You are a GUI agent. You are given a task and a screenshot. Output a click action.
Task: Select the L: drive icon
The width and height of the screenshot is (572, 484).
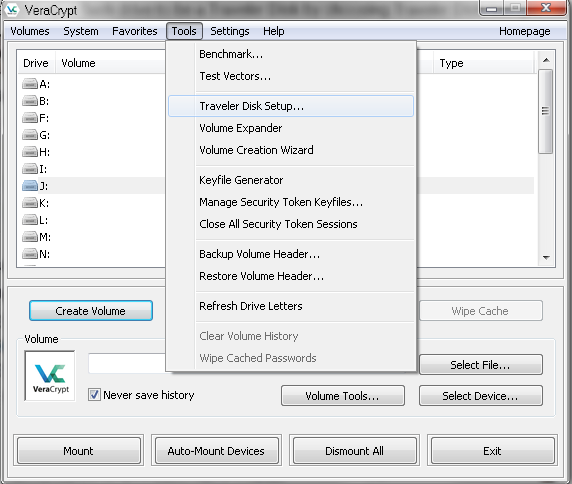pyautogui.click(x=30, y=220)
